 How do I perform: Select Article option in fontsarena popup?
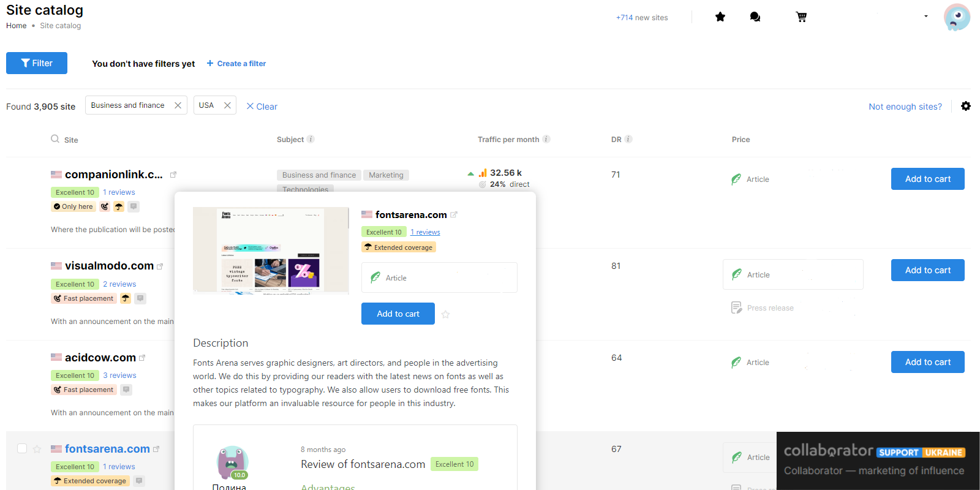(439, 277)
